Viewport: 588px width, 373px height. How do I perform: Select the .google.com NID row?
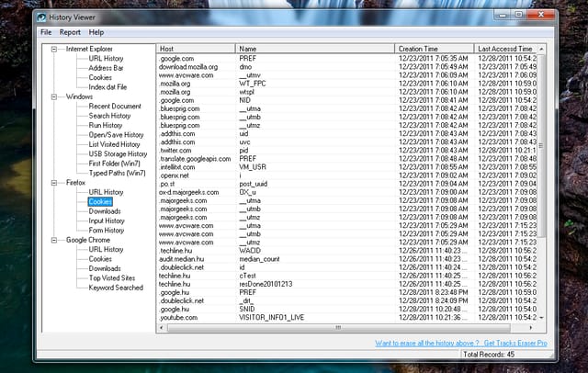(347, 100)
